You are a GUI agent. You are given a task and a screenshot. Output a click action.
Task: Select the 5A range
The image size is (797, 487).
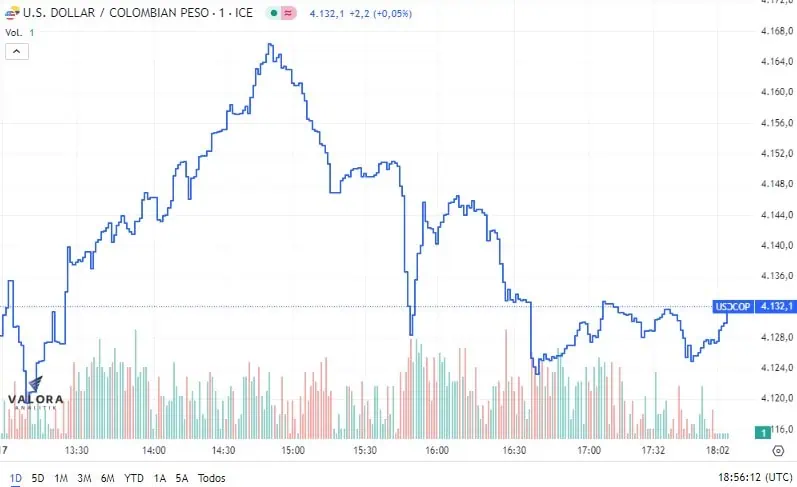[181, 478]
